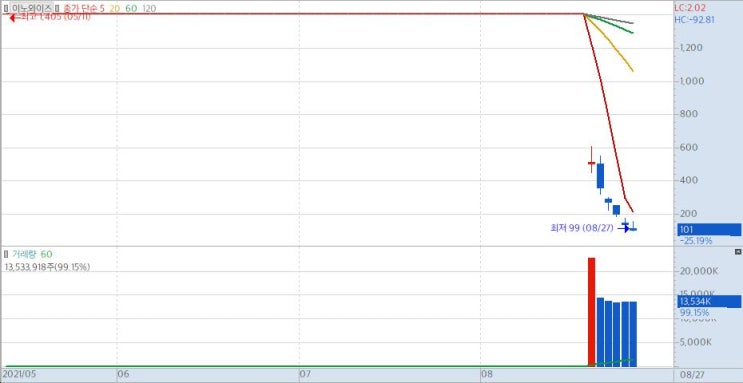Select the large blue candle below 500
The height and width of the screenshot is (383, 743).
(600, 175)
